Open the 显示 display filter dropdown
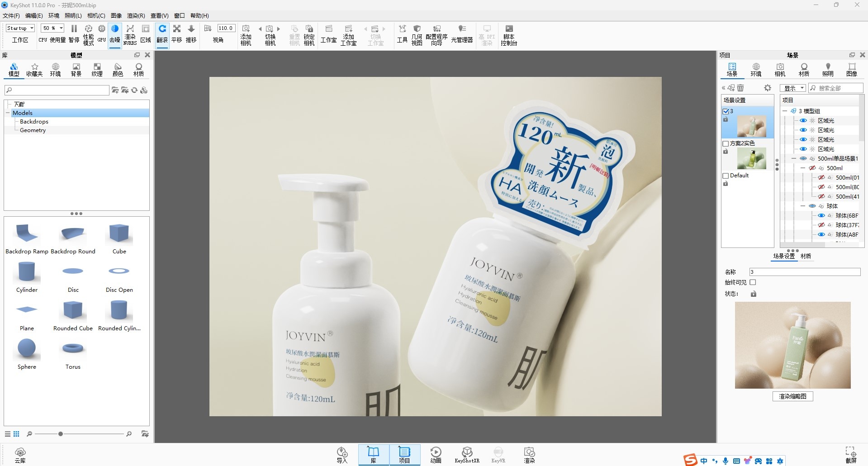Image resolution: width=868 pixels, height=466 pixels. [792, 88]
